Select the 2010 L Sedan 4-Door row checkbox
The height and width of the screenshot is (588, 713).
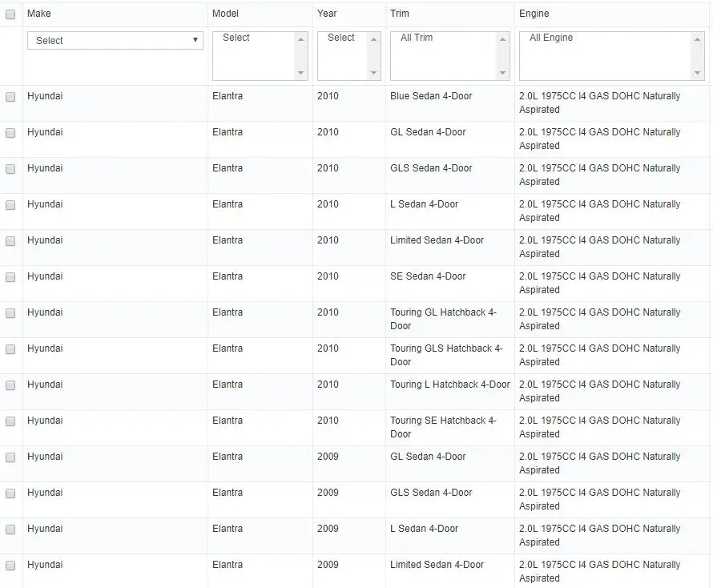click(10, 205)
